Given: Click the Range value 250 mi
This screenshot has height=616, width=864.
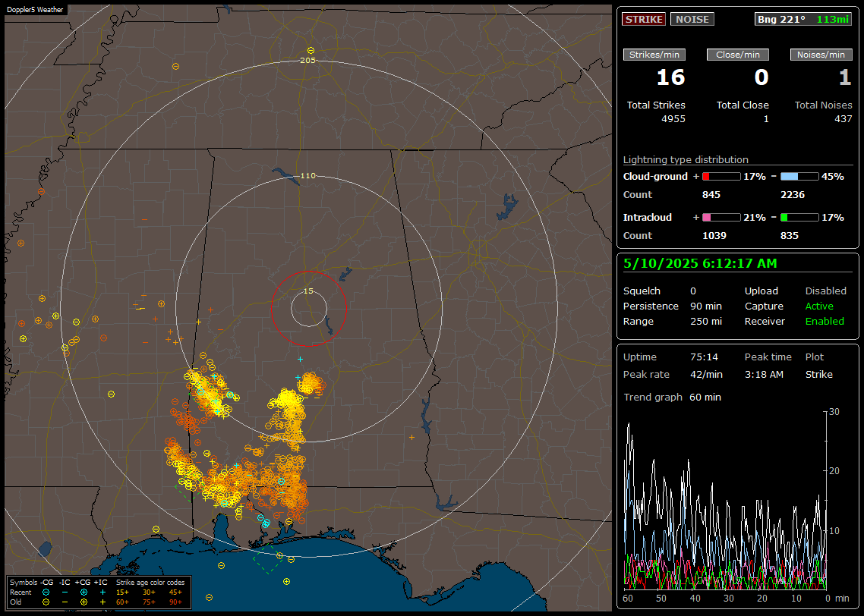Looking at the screenshot, I should pos(706,322).
